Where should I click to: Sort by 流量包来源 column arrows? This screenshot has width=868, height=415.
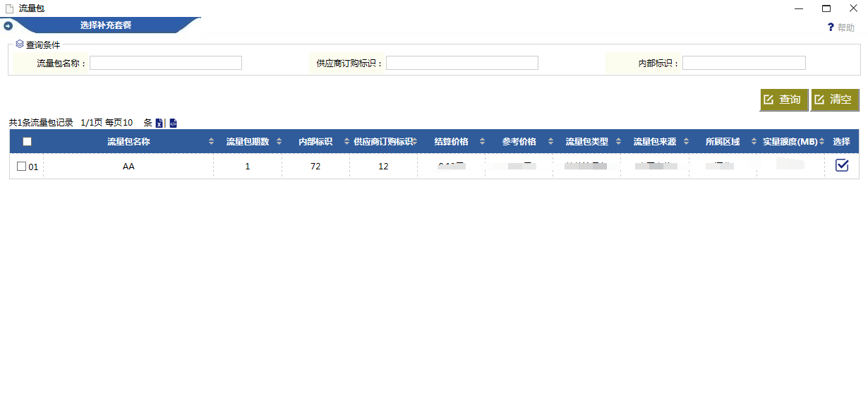[686, 142]
